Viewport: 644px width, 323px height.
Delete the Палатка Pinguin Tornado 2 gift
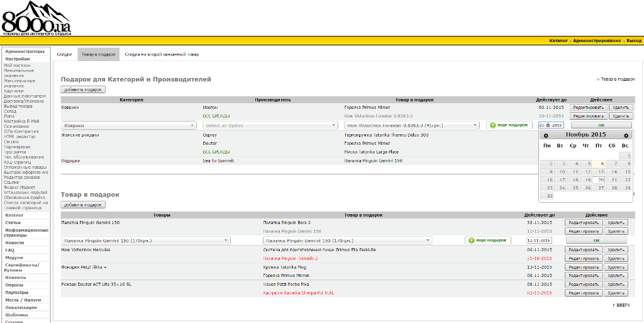tap(616, 259)
